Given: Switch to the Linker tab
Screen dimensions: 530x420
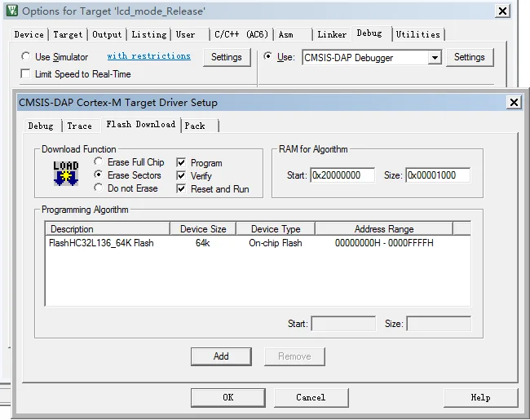Looking at the screenshot, I should click(x=332, y=34).
